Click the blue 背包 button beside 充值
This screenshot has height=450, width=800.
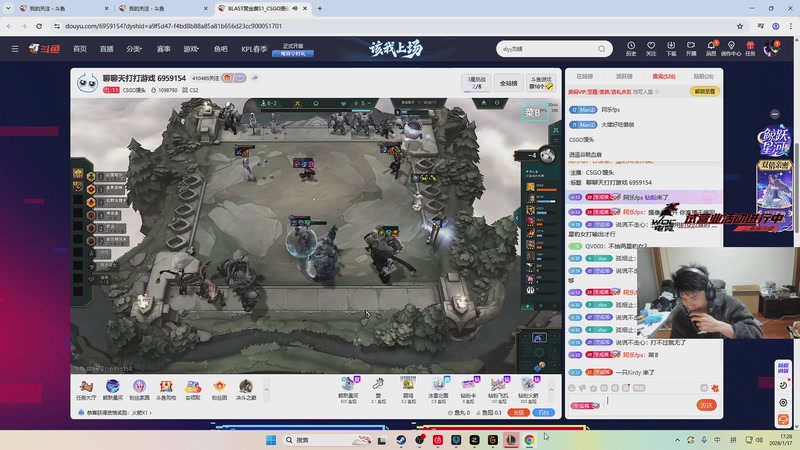(x=544, y=413)
